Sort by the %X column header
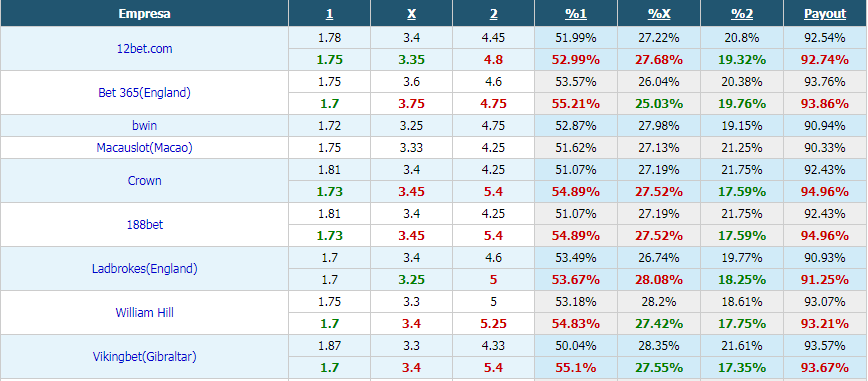This screenshot has width=868, height=381. point(659,14)
